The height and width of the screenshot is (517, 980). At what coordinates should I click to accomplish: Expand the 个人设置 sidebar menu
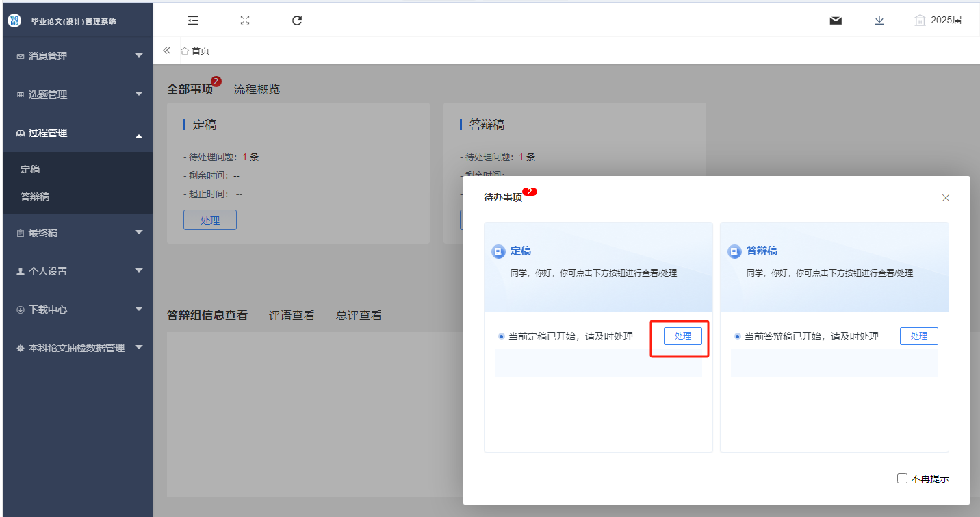(79, 271)
